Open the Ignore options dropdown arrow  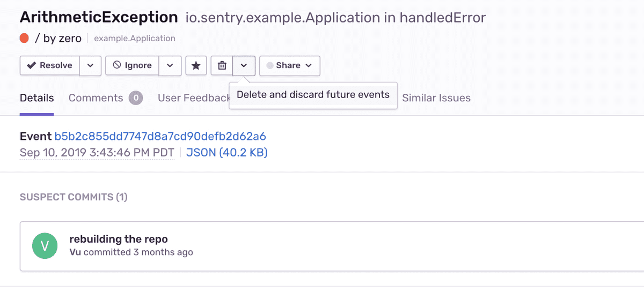pyautogui.click(x=170, y=65)
